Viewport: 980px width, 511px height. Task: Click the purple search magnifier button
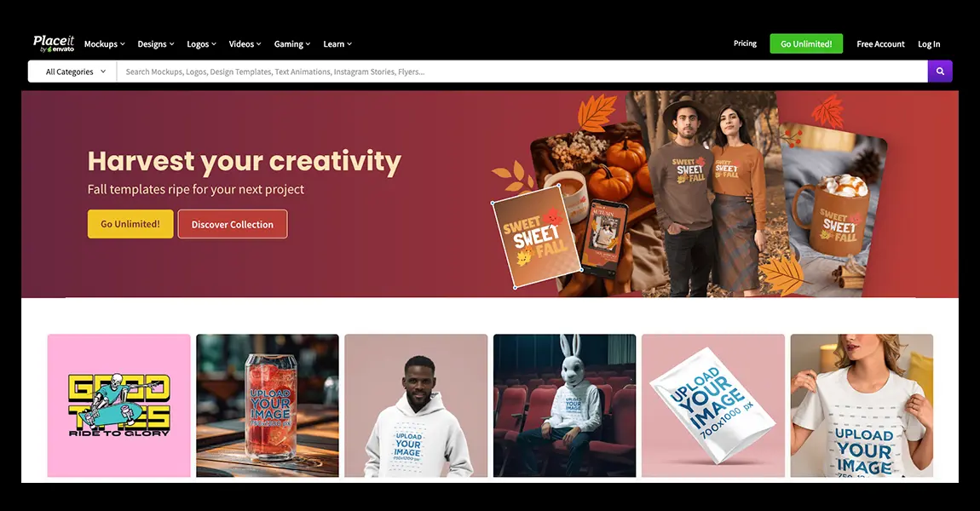coord(940,72)
